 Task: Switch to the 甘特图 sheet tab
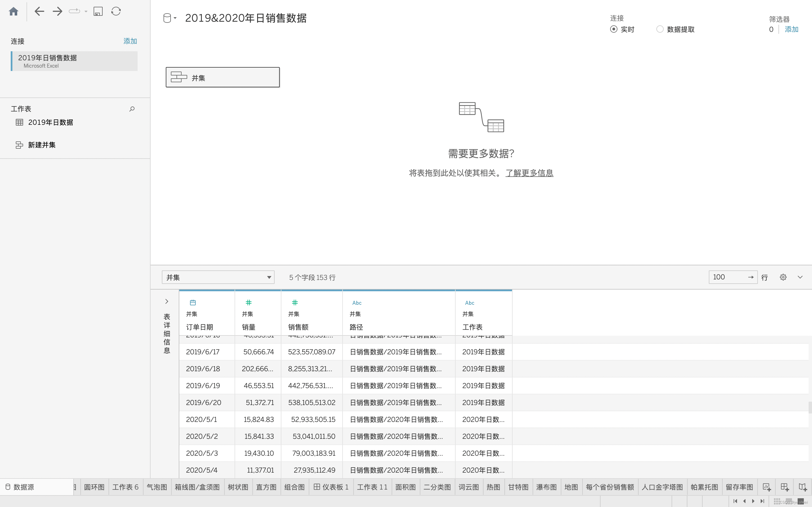coord(518,487)
